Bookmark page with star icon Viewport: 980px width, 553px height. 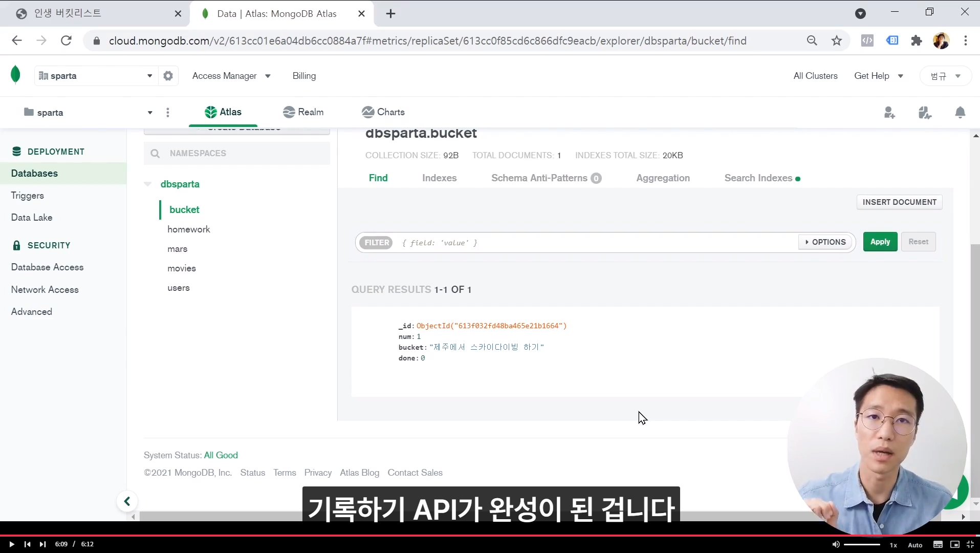coord(837,40)
